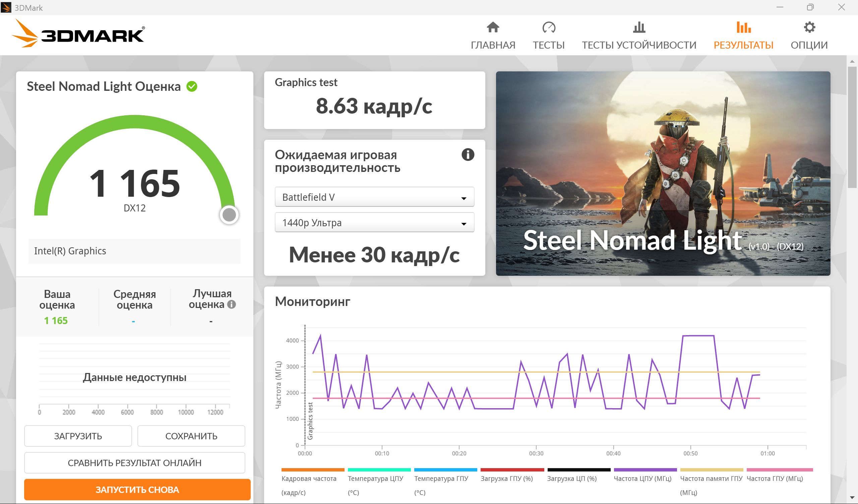Click the green validation checkmark icon
The width and height of the screenshot is (858, 504).
point(192,86)
